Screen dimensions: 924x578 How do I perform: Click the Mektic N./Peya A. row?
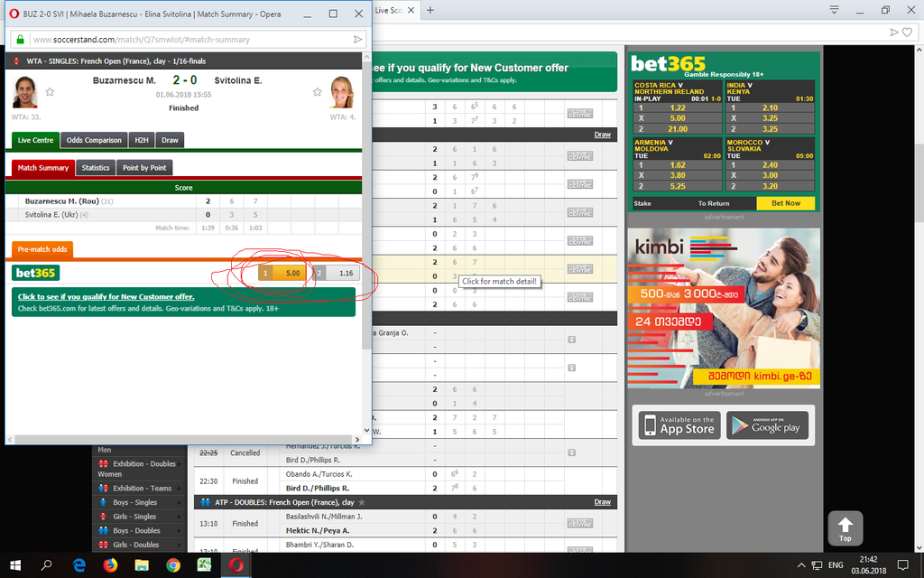point(318,531)
